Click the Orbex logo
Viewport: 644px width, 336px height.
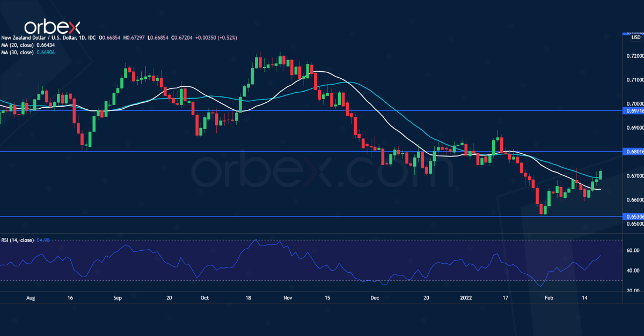coord(53,27)
